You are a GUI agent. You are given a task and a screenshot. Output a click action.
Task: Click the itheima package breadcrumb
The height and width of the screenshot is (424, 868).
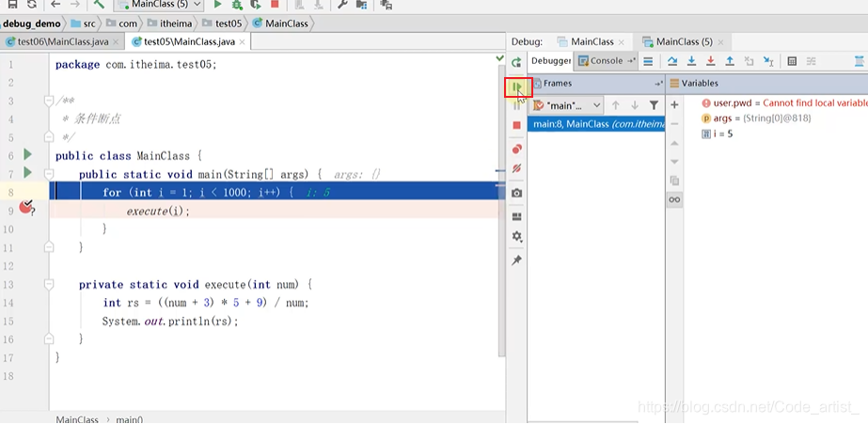click(169, 24)
